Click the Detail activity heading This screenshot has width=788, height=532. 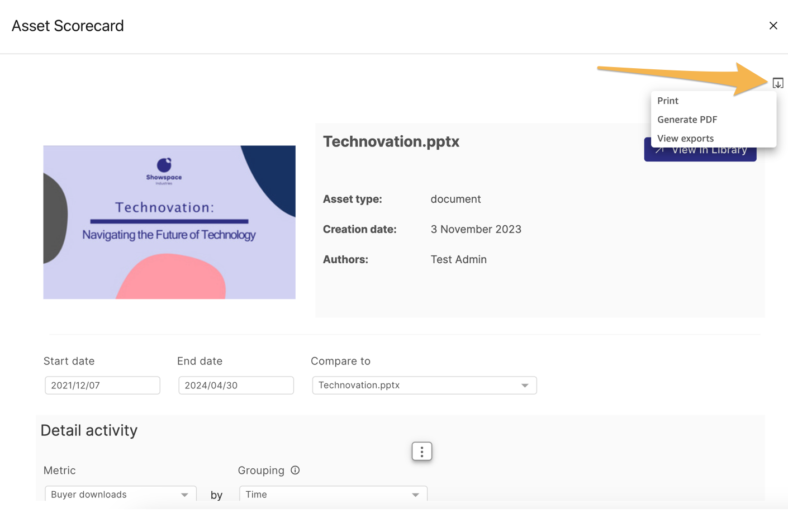(x=89, y=430)
